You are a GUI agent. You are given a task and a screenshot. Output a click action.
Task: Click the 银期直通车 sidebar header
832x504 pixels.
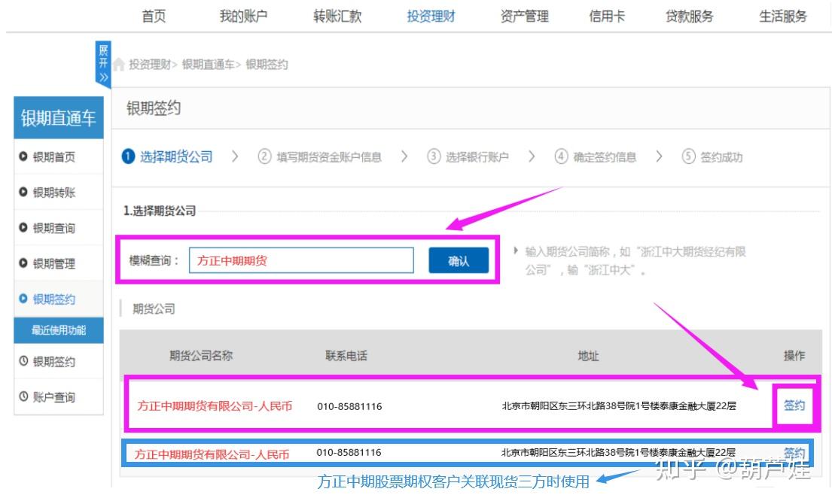click(x=59, y=117)
